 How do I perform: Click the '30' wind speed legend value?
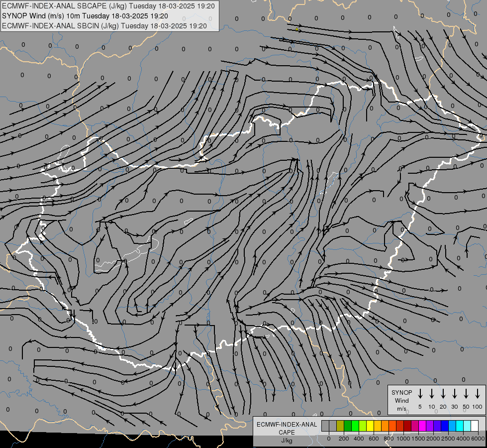coord(454,407)
